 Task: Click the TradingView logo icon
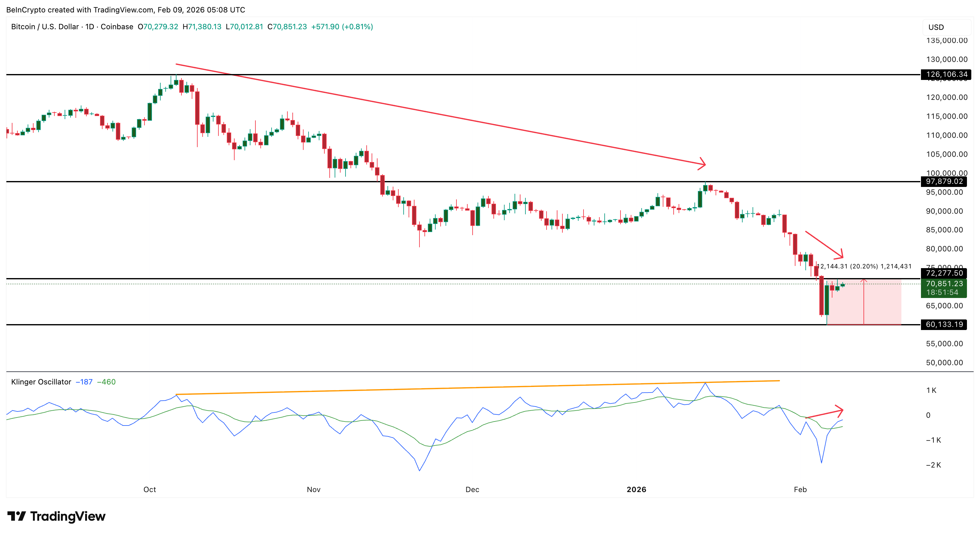point(17,516)
